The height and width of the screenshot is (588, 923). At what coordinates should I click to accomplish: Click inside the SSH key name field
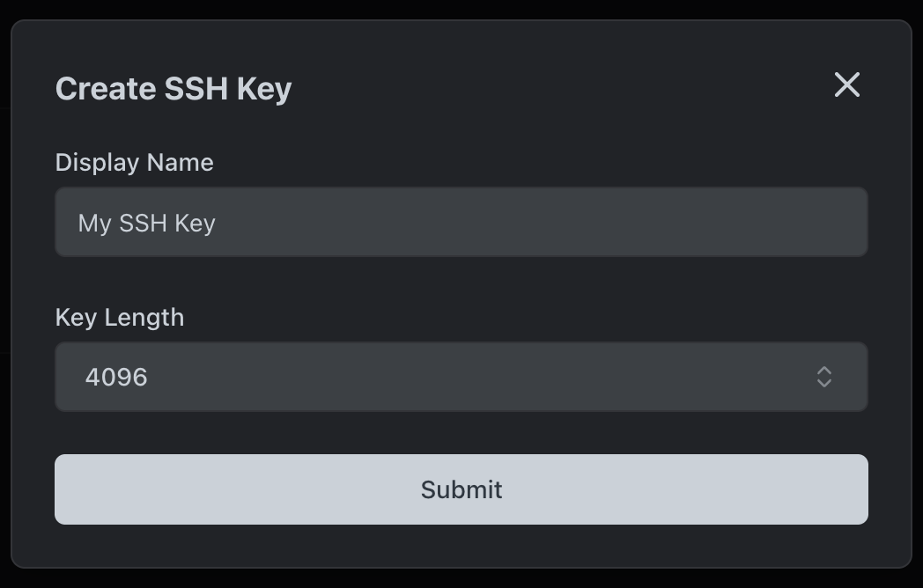tap(461, 222)
